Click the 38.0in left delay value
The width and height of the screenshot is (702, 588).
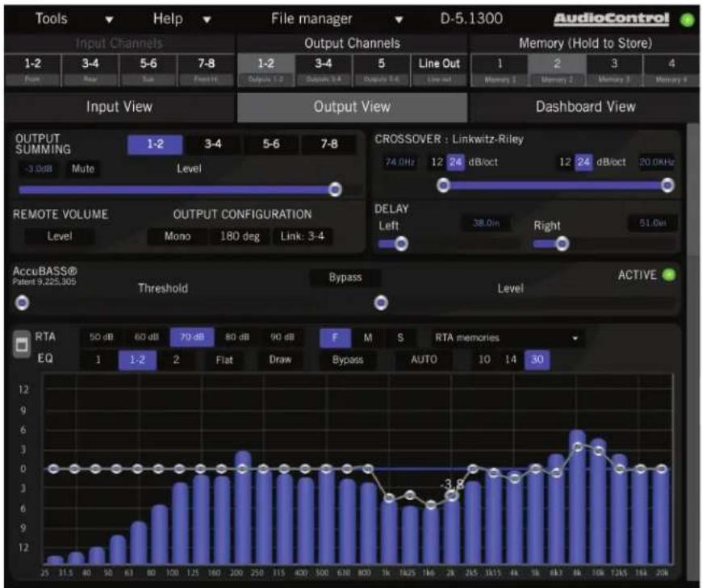point(487,223)
